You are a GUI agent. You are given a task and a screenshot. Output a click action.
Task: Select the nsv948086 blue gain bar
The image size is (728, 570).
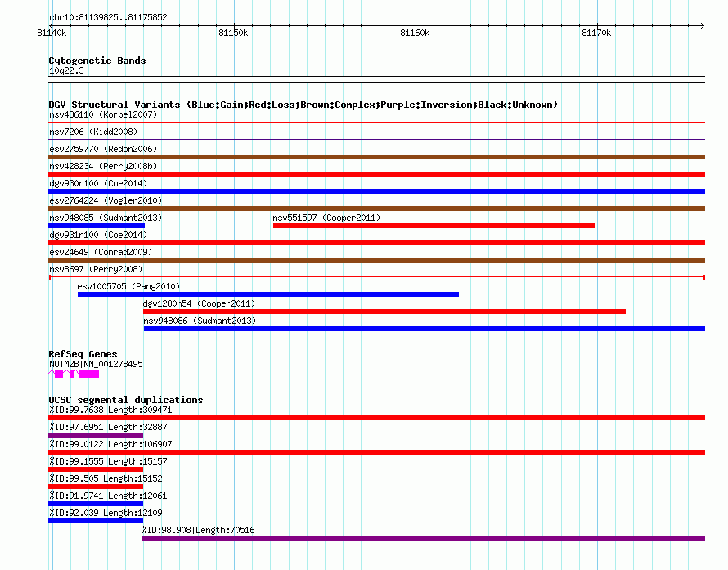425,329
